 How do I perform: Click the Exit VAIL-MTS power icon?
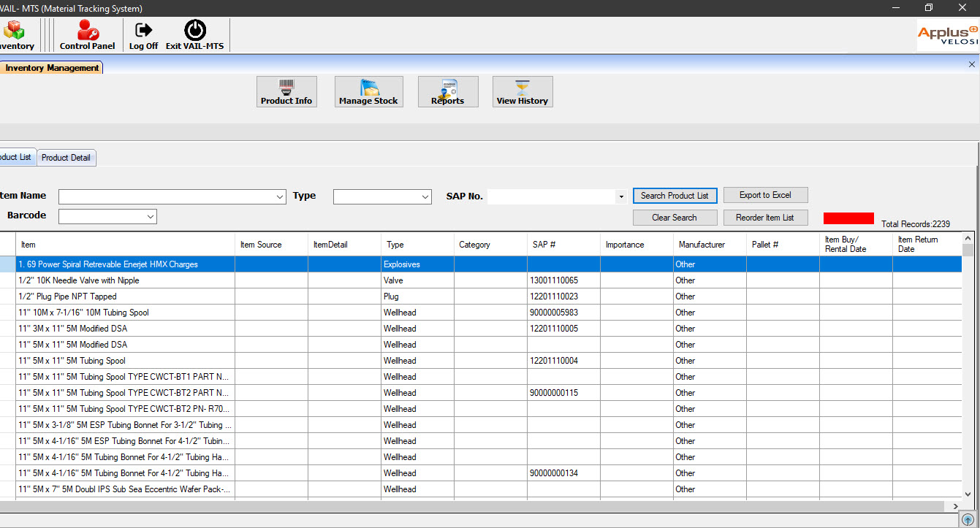(x=195, y=30)
